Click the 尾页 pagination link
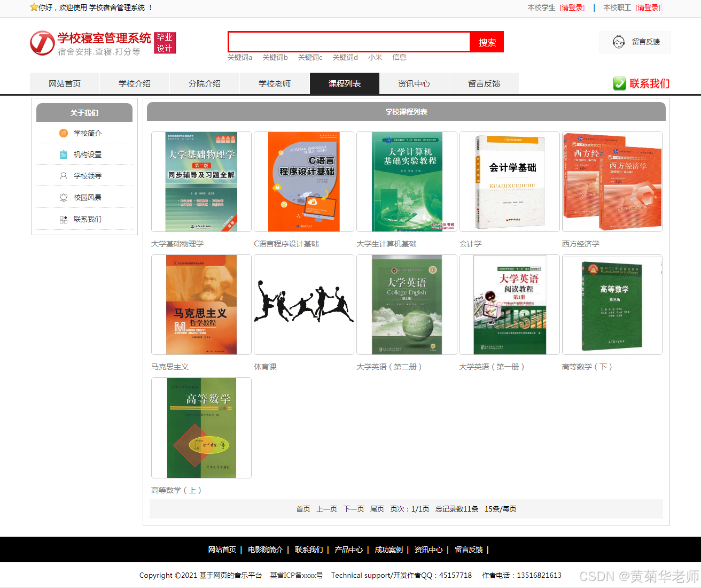The image size is (701, 588). pyautogui.click(x=377, y=509)
